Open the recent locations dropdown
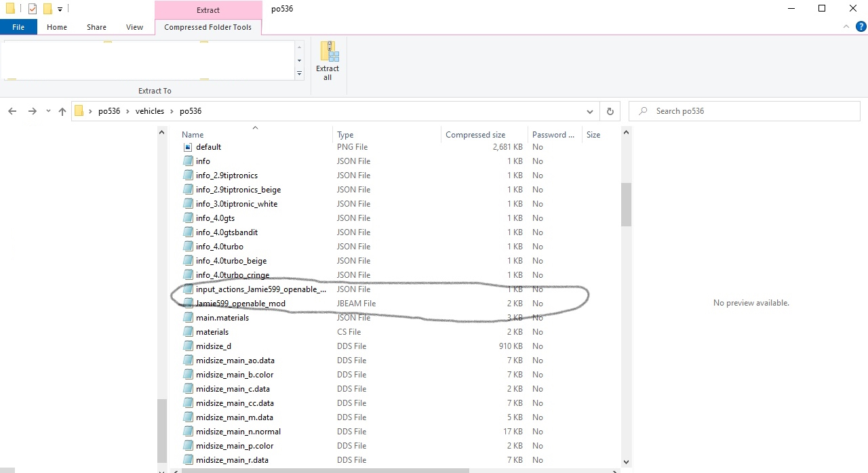The width and height of the screenshot is (868, 473). (48, 111)
